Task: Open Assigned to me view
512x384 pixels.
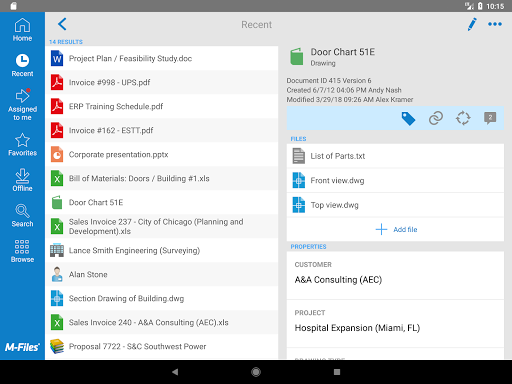Action: tap(22, 105)
